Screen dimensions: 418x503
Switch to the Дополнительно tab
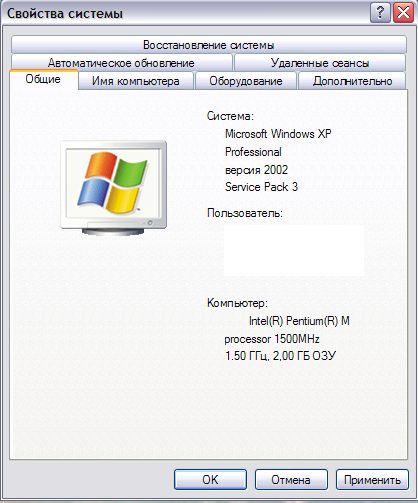[352, 81]
